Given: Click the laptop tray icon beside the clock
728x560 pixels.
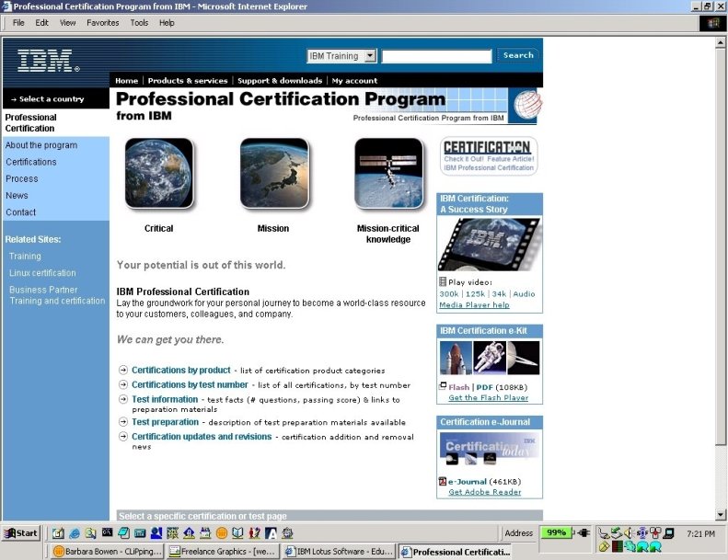Looking at the screenshot, I should 668,533.
